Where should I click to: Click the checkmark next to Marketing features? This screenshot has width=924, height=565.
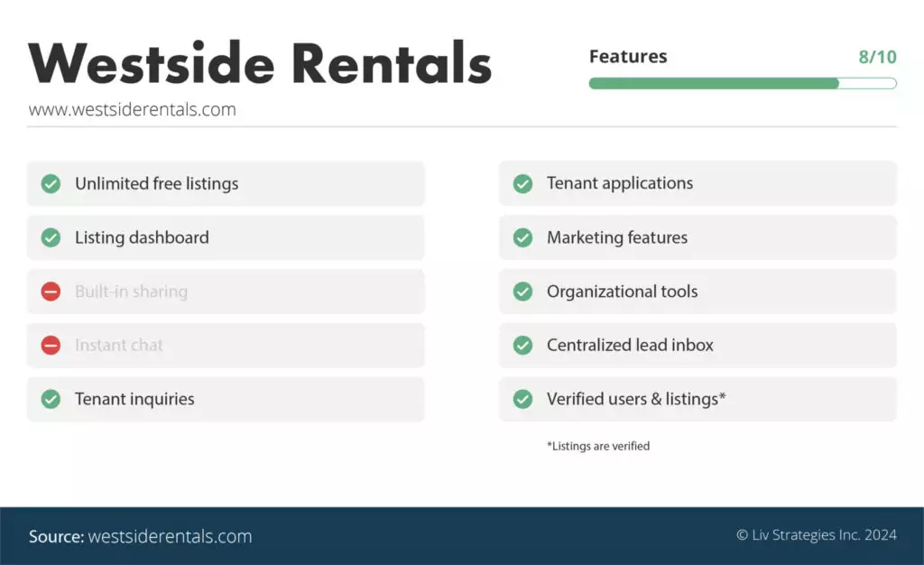coord(522,237)
